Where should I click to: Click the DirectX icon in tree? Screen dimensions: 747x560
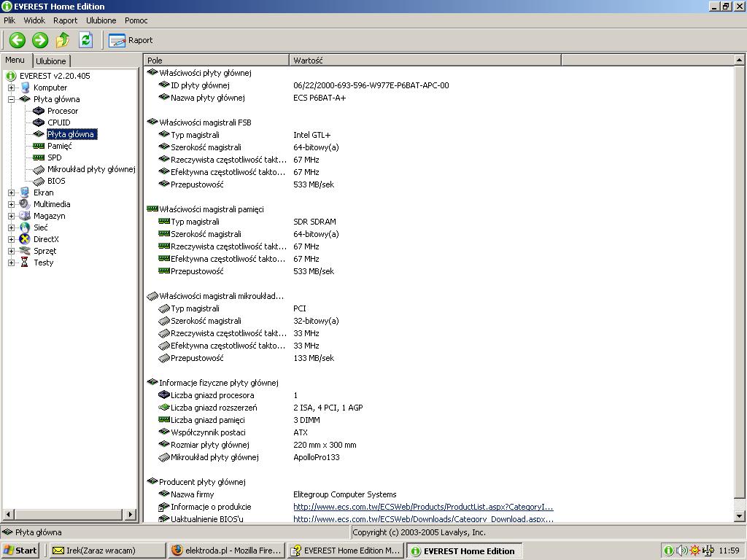pos(25,239)
